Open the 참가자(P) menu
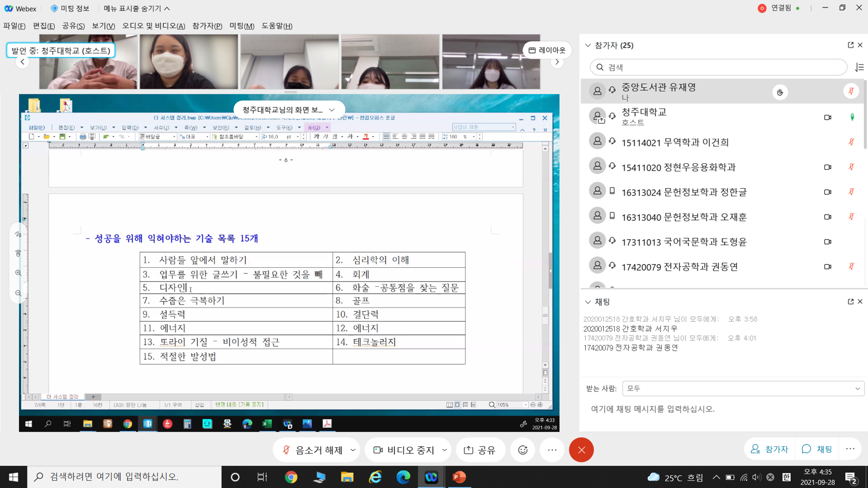This screenshot has width=868, height=488. (x=207, y=26)
